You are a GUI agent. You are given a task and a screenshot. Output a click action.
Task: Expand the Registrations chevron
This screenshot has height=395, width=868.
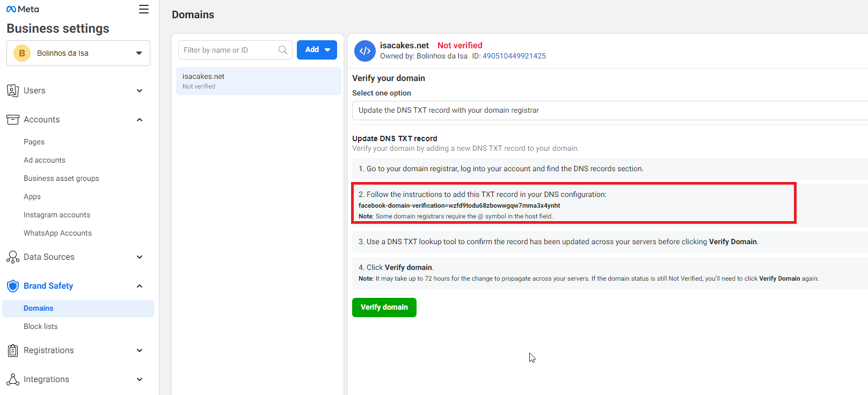(140, 350)
